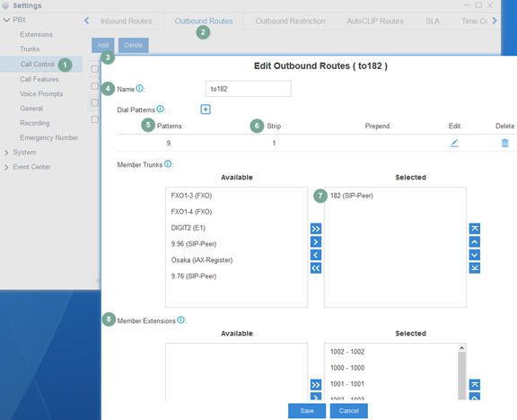Open the Outbound Restriction tab

tap(290, 22)
